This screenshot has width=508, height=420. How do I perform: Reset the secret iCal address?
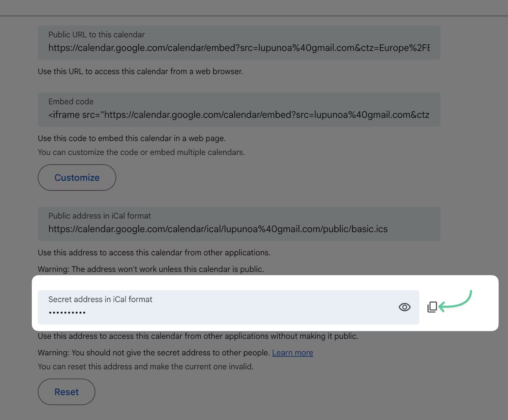(x=66, y=392)
